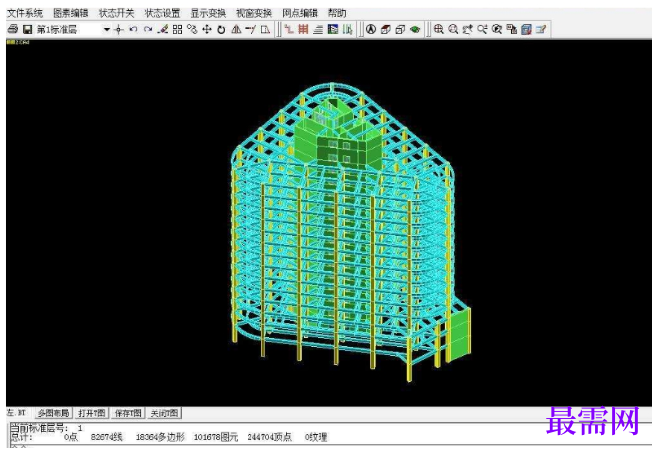The width and height of the screenshot is (658, 452).
Task: Click the zoom previous magnifier icon
Action: [x=482, y=29]
